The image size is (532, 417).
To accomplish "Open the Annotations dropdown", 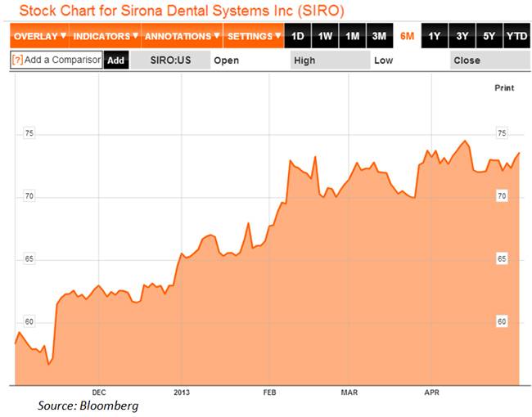I will 182,37.
